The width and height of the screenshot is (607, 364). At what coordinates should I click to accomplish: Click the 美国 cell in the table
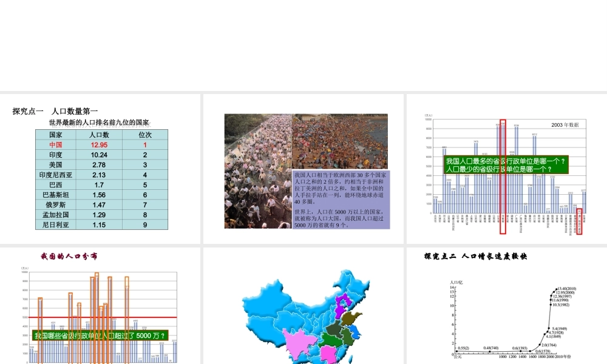coord(56,165)
